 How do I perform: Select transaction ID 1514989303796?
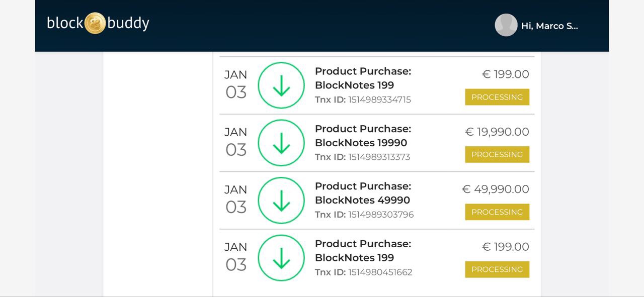click(x=381, y=215)
